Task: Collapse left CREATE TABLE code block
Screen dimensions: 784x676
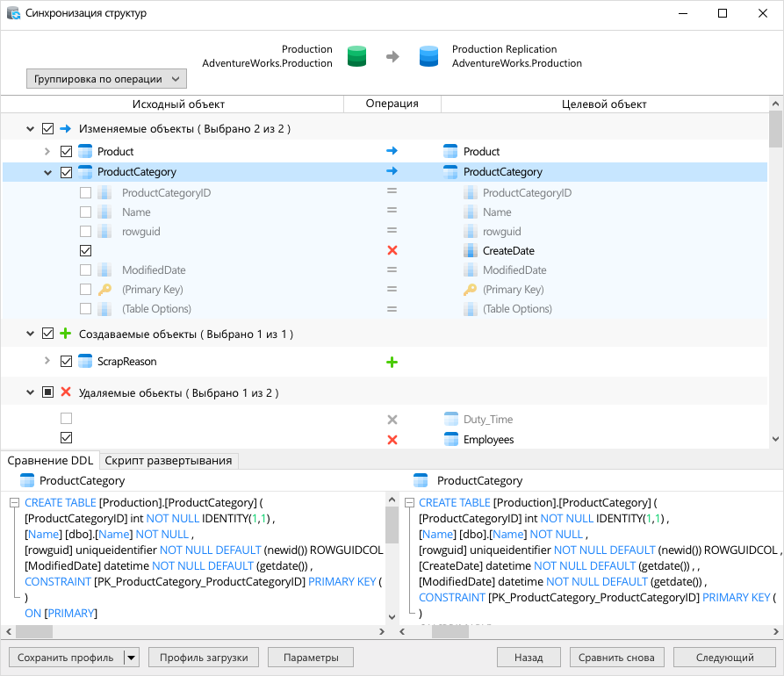Action: click(15, 502)
